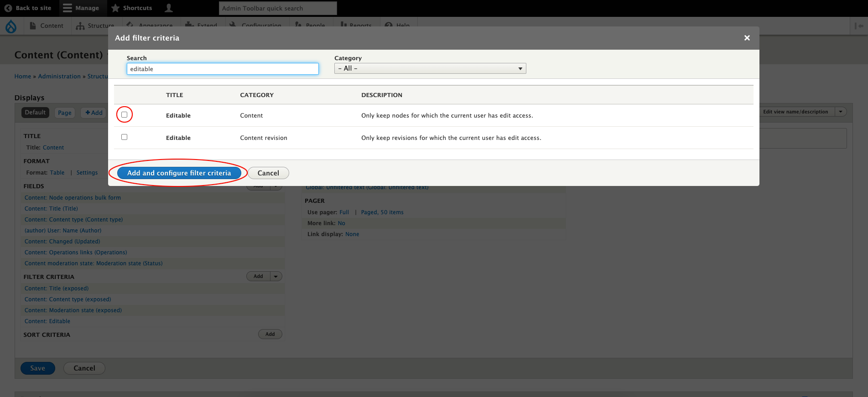This screenshot has height=397, width=868.
Task: Open the Administration breadcrumb link
Action: 59,77
